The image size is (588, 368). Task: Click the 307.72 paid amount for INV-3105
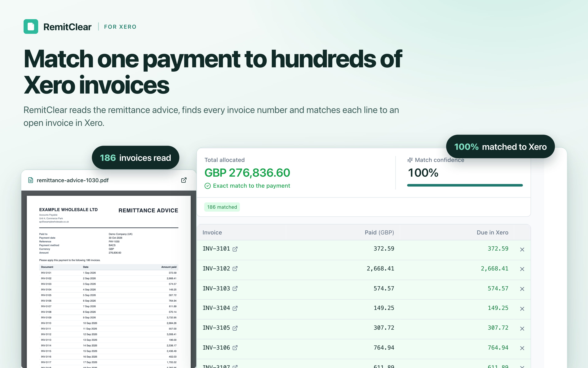pyautogui.click(x=384, y=328)
